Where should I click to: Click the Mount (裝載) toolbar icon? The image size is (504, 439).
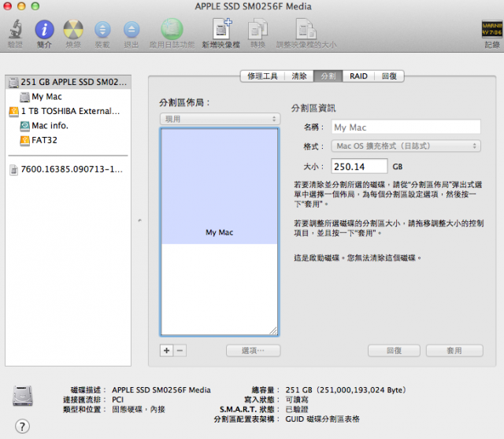click(102, 30)
